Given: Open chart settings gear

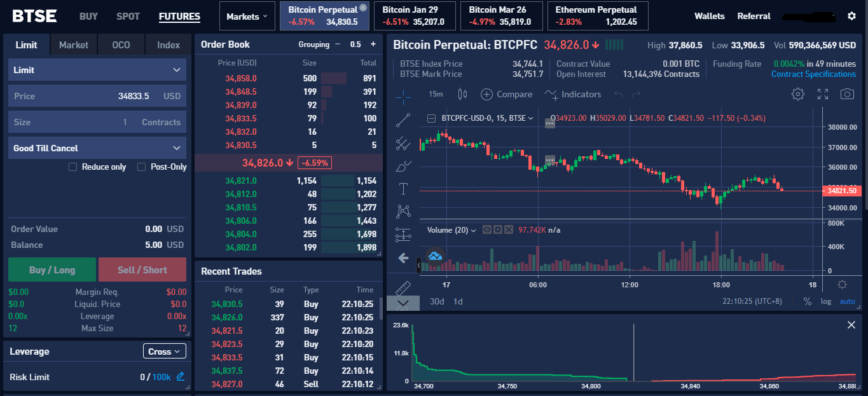Looking at the screenshot, I should (x=797, y=94).
